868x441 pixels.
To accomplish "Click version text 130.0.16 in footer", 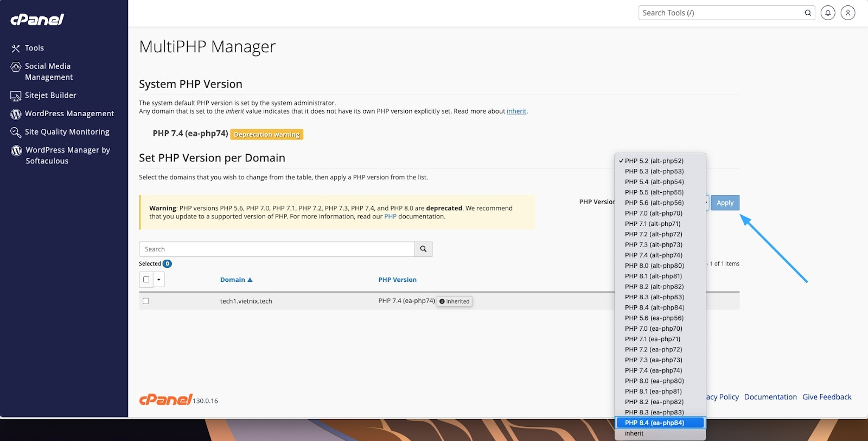I will (206, 401).
